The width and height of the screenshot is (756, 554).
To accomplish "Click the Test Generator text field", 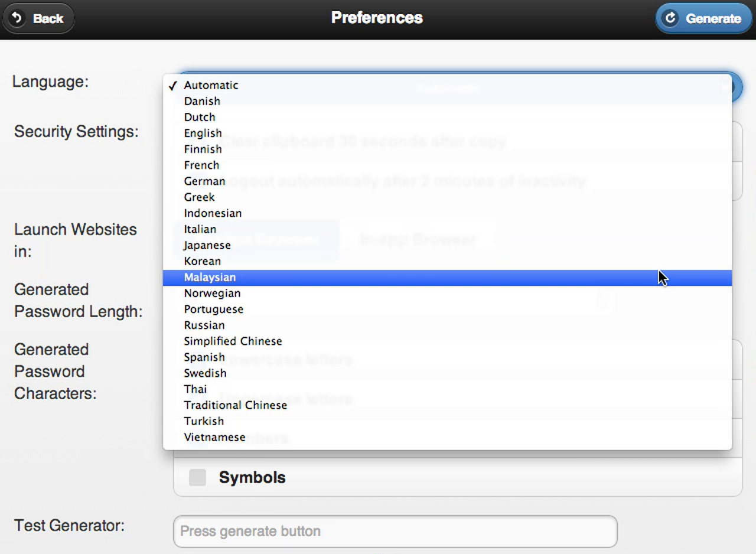I will 395,531.
